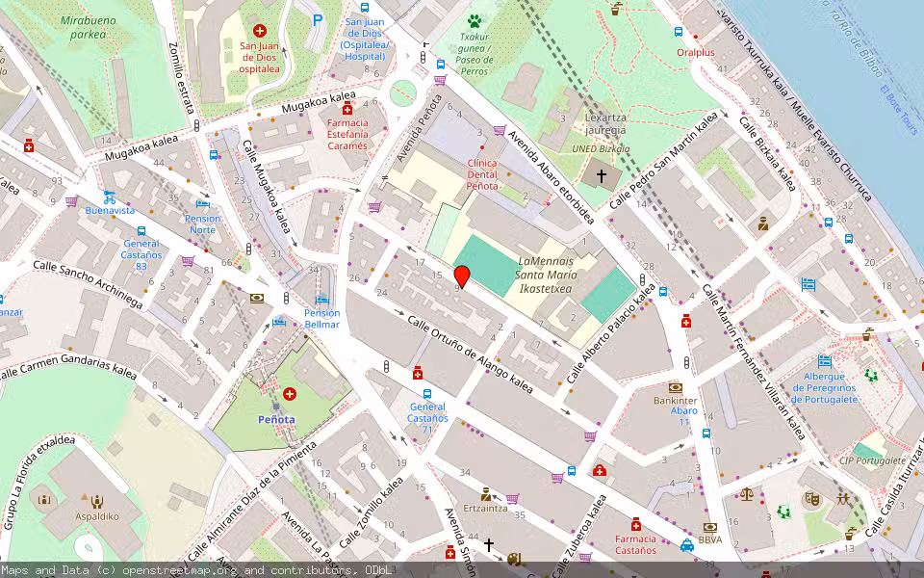This screenshot has width=924, height=578.
Task: Select the Peñota health centre red cross icon
Action: (290, 393)
